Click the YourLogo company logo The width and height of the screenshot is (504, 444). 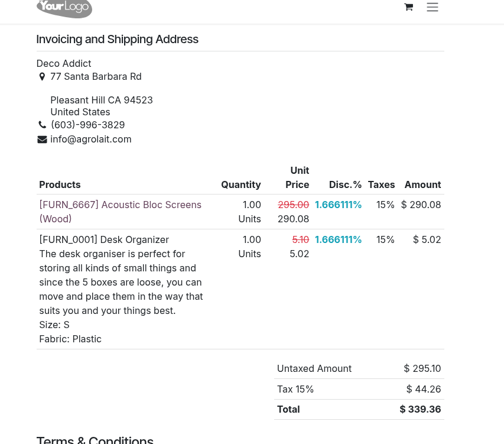point(64,8)
